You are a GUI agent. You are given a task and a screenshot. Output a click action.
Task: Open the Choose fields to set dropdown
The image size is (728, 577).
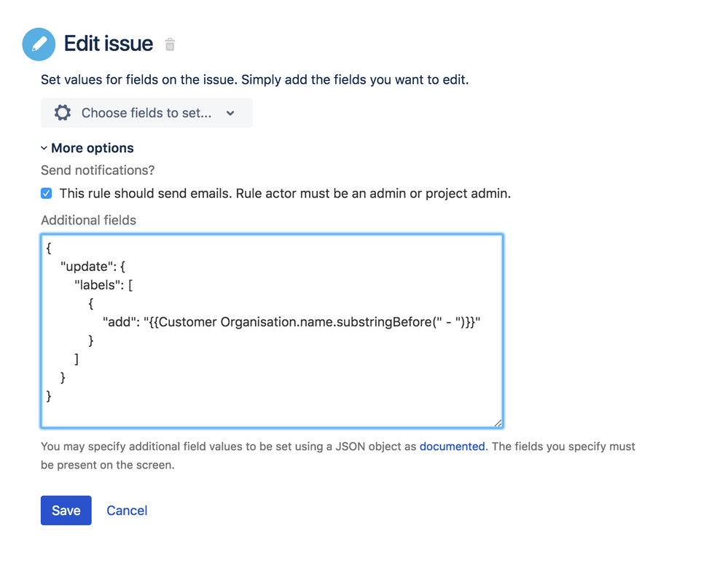coord(146,113)
